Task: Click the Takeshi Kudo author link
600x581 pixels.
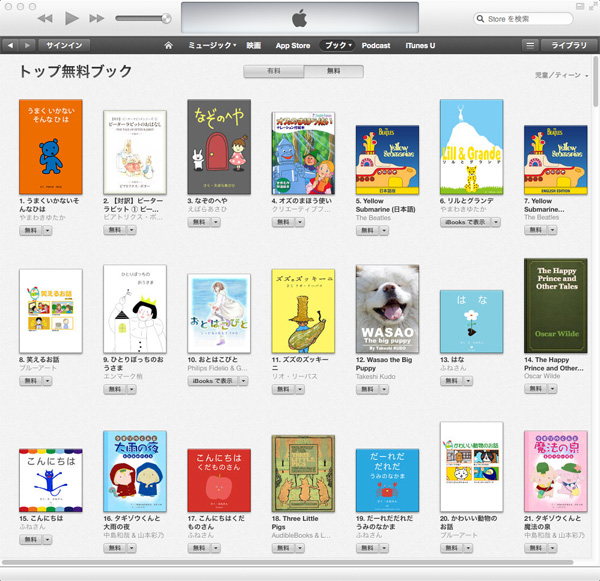Action: tap(375, 377)
